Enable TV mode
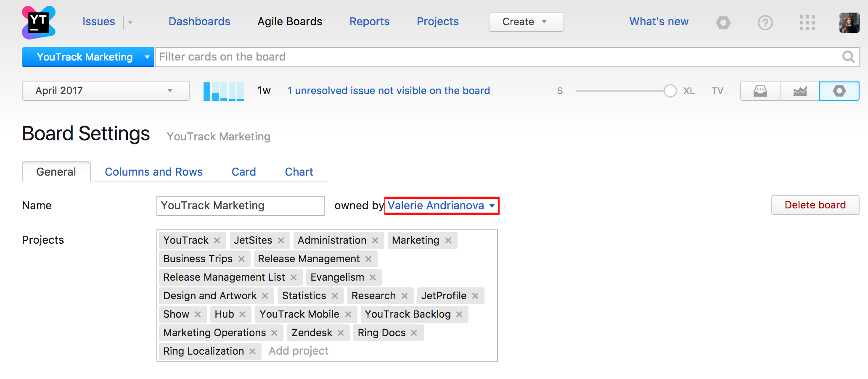Image resolution: width=868 pixels, height=379 pixels. point(717,91)
